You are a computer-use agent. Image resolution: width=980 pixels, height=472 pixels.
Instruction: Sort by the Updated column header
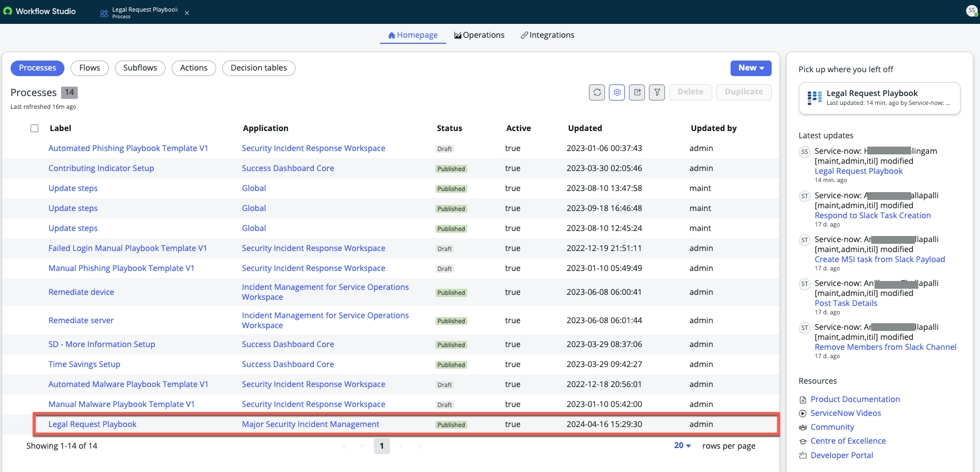click(x=585, y=128)
